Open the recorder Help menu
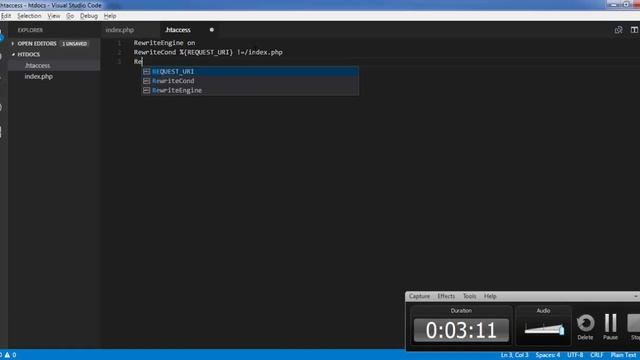This screenshot has width=640, height=360. coord(490,296)
